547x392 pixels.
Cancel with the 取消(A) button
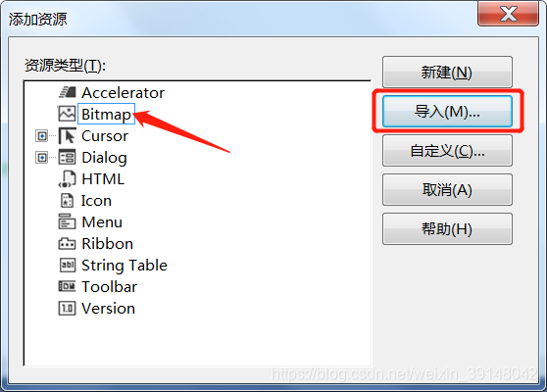click(x=447, y=190)
